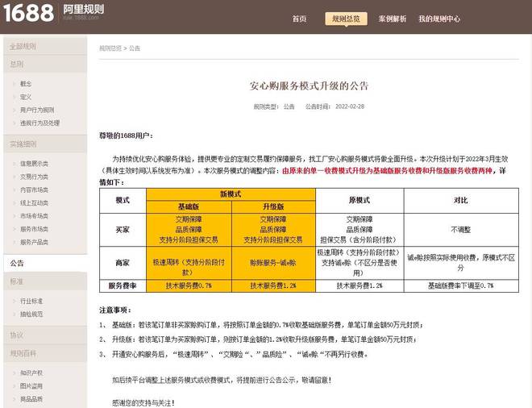Click 技术服务费1.2% in the 升级版 column
This screenshot has width=532, height=408.
[x=273, y=285]
